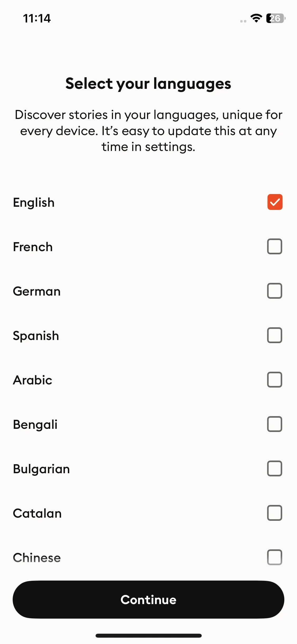Tick the Chinese language checkbox
The width and height of the screenshot is (297, 644).
click(x=275, y=558)
